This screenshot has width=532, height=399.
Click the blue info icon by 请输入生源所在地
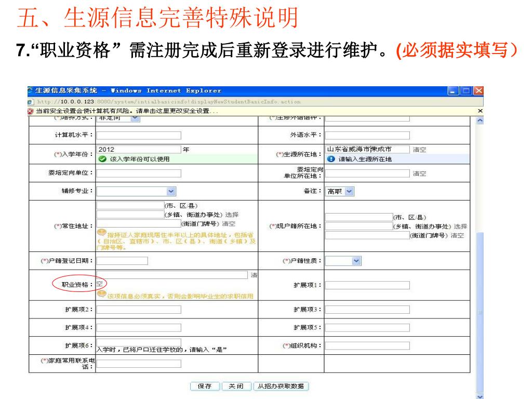pos(331,159)
